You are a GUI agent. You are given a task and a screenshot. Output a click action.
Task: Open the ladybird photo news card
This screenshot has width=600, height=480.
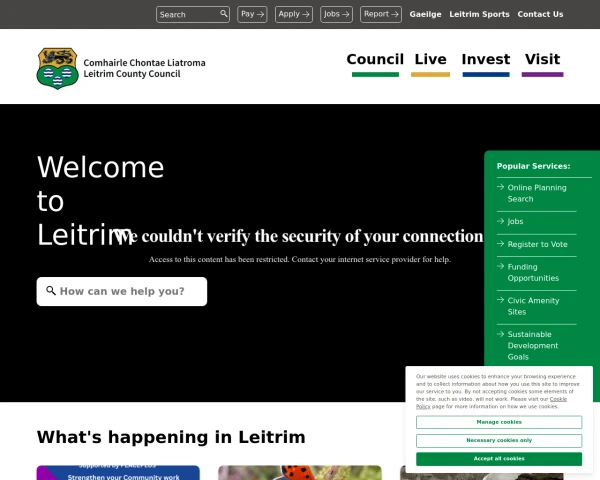pyautogui.click(x=300, y=473)
